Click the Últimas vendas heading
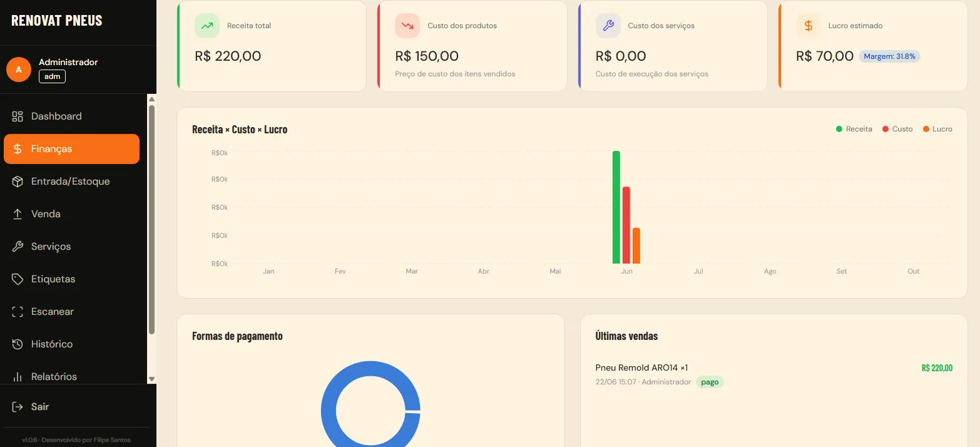Image resolution: width=980 pixels, height=447 pixels. pos(626,336)
